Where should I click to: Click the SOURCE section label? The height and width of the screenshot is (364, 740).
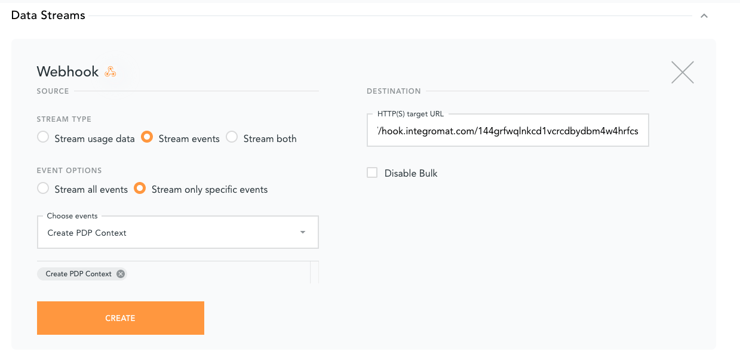click(53, 91)
